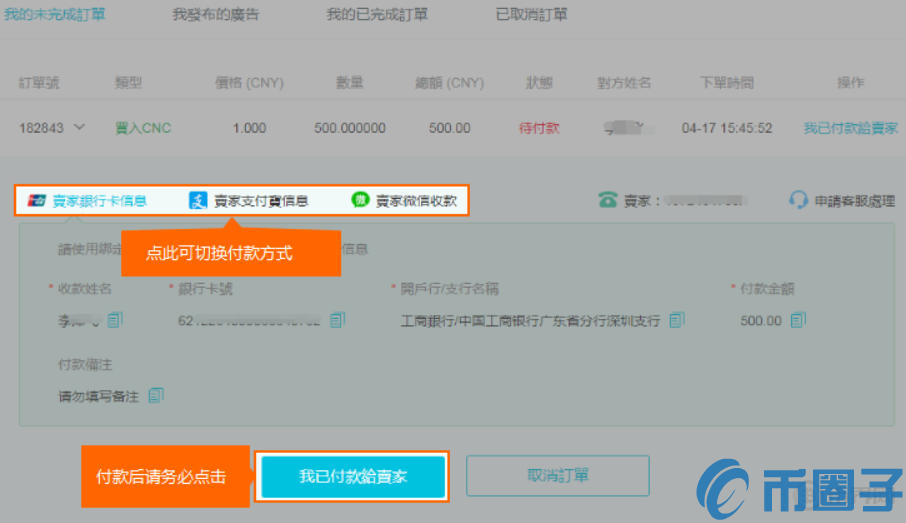Copy the bank card number

338,320
